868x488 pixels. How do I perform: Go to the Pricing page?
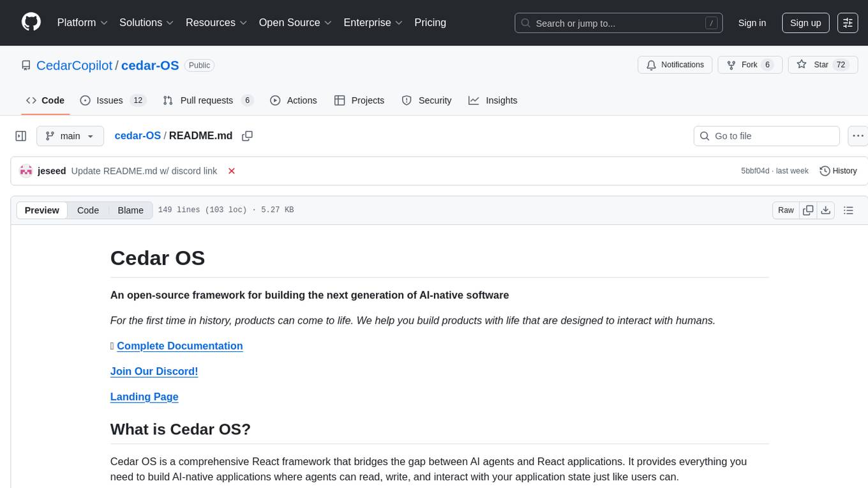coord(430,22)
